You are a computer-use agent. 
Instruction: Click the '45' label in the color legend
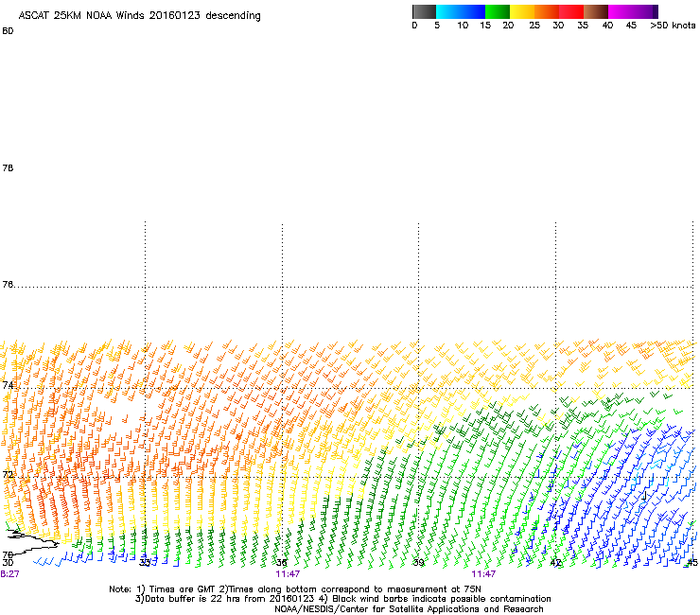[x=631, y=26]
